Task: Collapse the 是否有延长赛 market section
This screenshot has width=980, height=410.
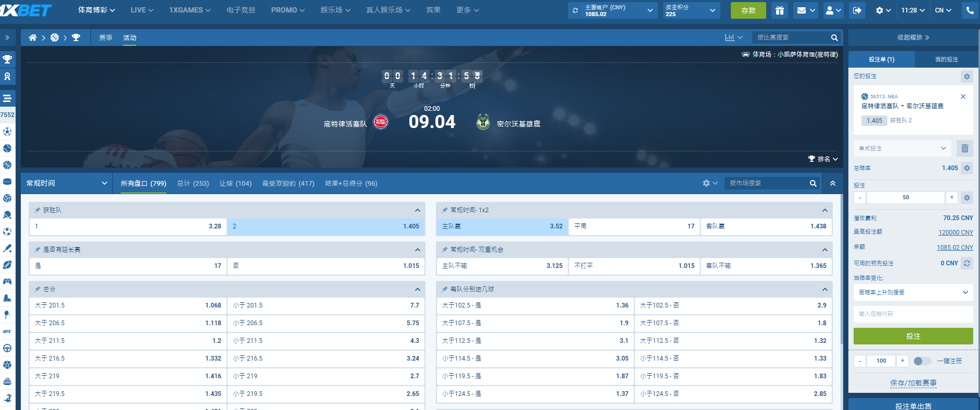Action: pyautogui.click(x=417, y=250)
